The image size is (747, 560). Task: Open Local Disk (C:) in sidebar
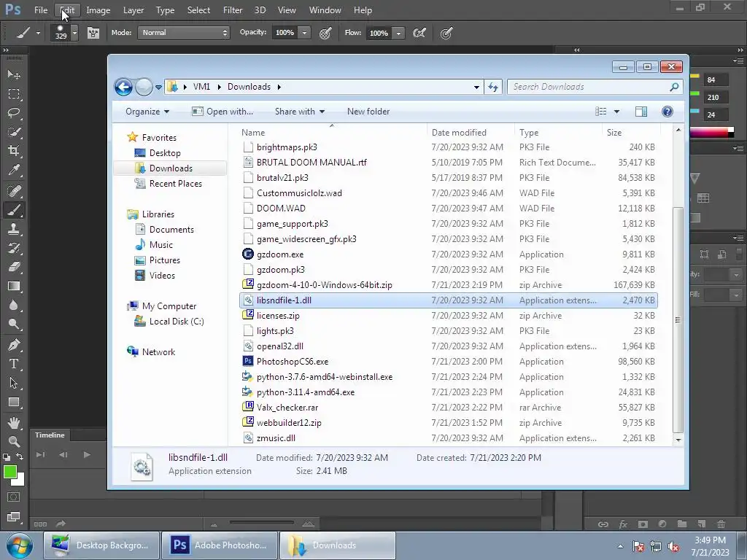tap(177, 322)
